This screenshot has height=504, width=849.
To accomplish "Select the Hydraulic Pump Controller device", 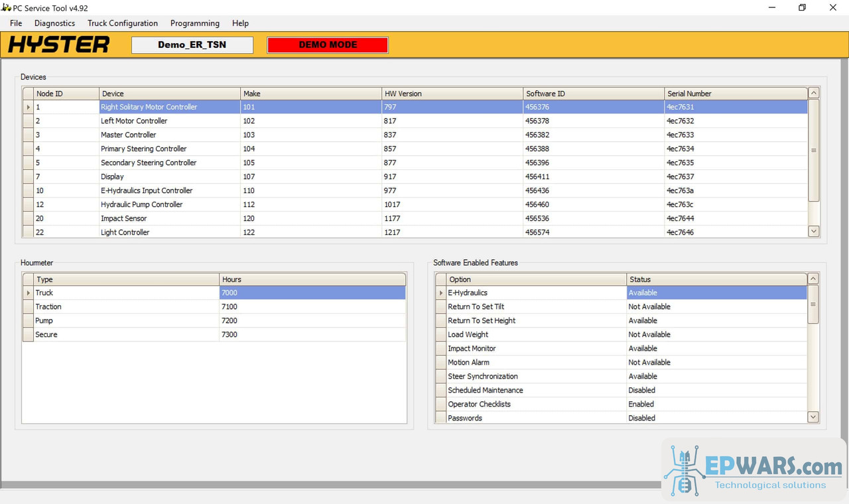I will 415,204.
